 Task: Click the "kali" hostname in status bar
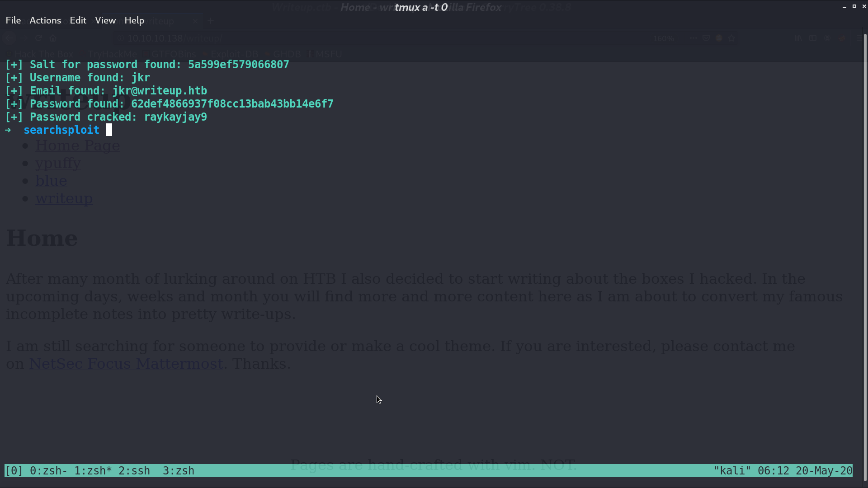tap(732, 471)
